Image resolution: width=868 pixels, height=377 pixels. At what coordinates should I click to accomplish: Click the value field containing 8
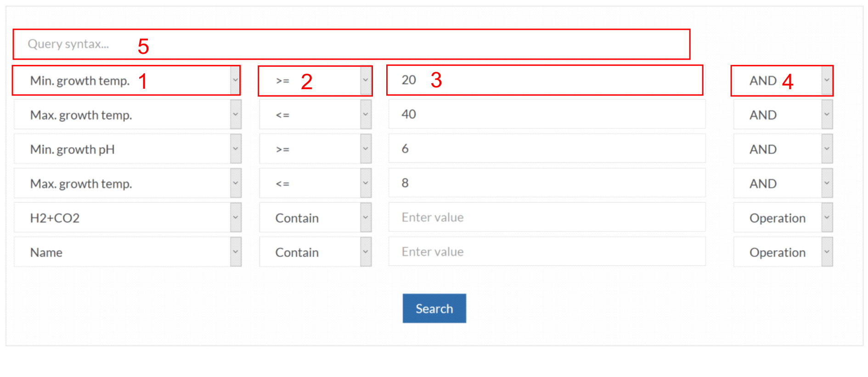pos(547,183)
